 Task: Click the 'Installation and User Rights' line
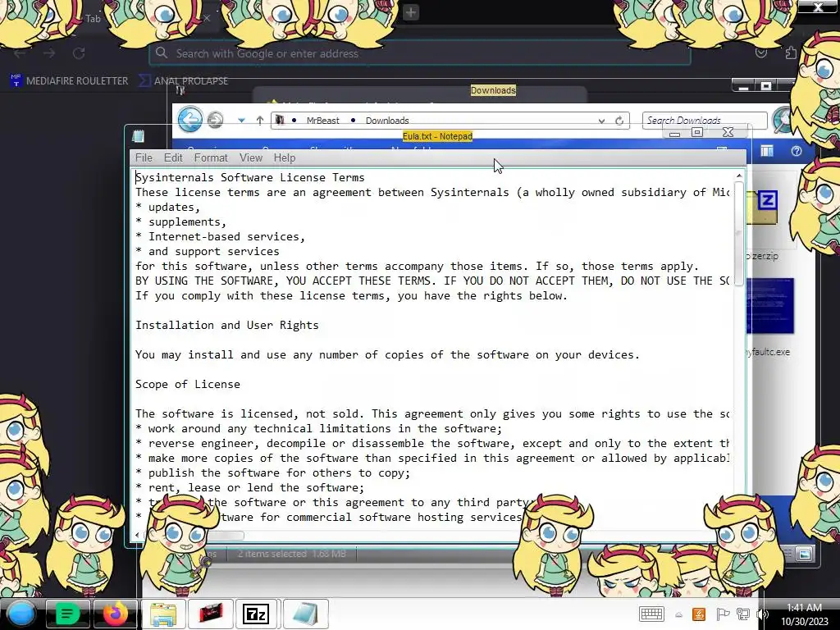226,325
